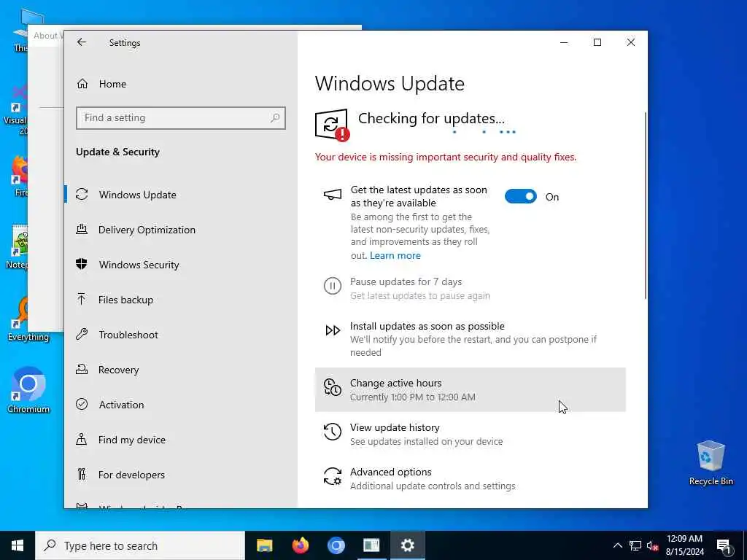Click the update status icon with red alert

[332, 125]
